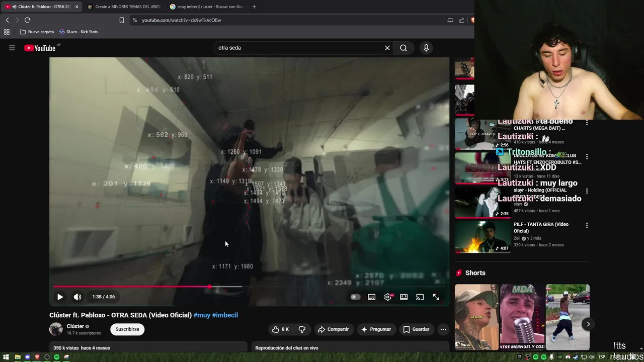Open options menu for slayr - Holding video
The image size is (644, 362).
click(x=587, y=191)
